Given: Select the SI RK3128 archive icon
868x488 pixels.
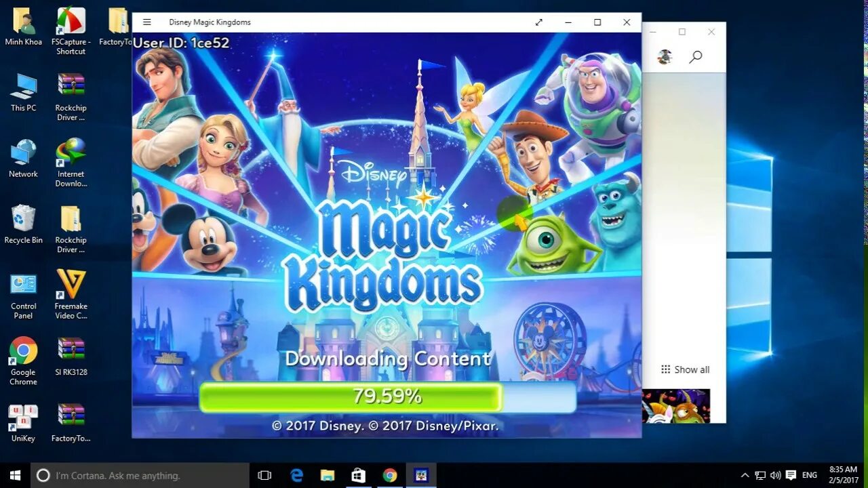Looking at the screenshot, I should (71, 357).
